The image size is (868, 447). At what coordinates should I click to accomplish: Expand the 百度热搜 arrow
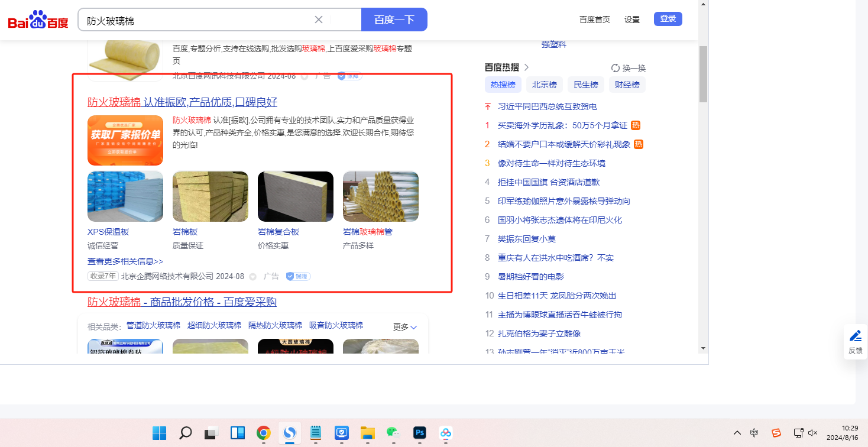(x=526, y=67)
